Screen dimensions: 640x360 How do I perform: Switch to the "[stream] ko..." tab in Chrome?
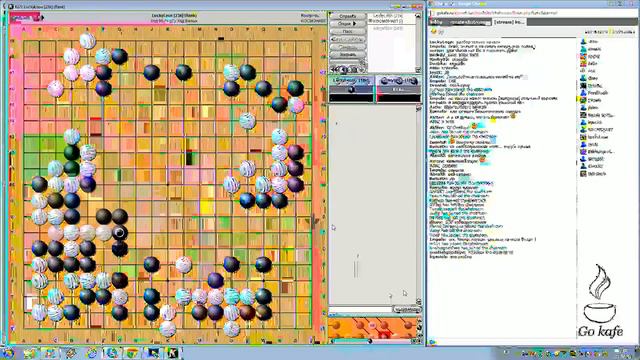(x=509, y=22)
